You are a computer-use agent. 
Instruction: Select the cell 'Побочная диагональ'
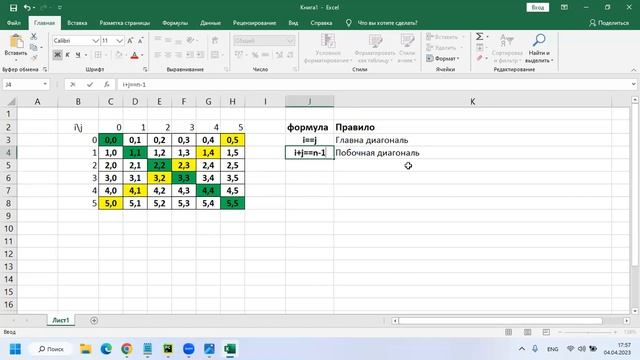pyautogui.click(x=473, y=153)
